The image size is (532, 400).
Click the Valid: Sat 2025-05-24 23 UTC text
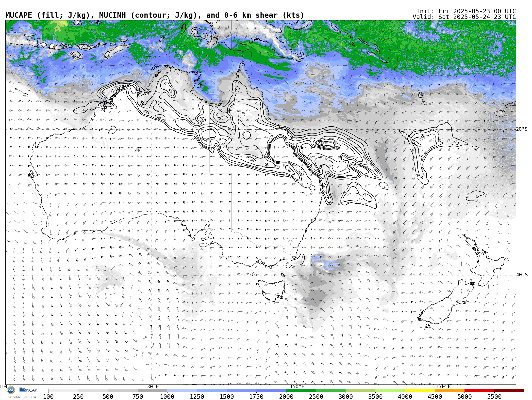(464, 17)
